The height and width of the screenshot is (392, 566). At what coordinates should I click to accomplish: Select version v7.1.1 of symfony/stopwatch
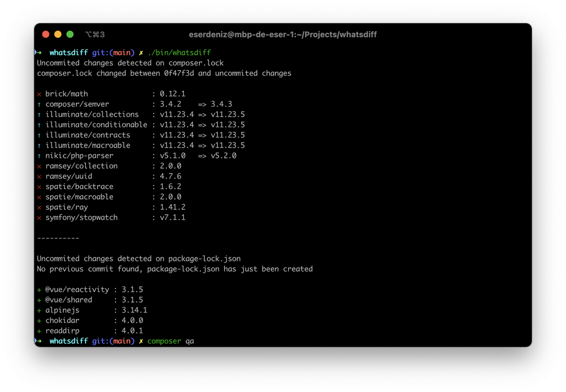pos(173,217)
